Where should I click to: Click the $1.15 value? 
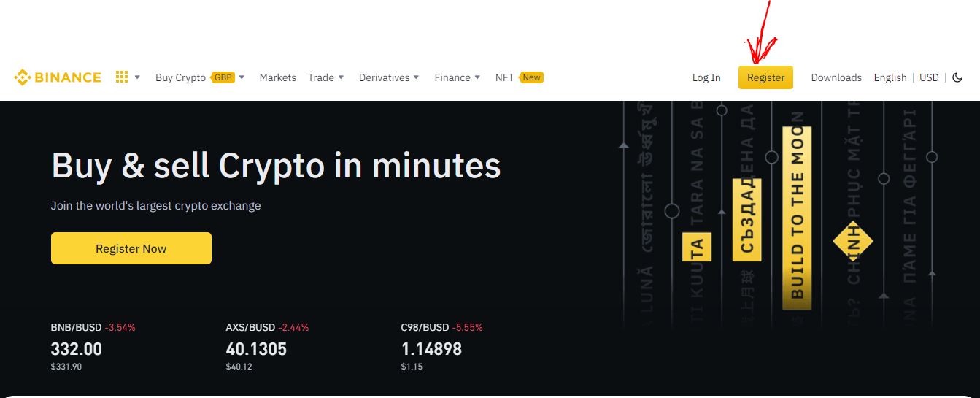click(412, 367)
